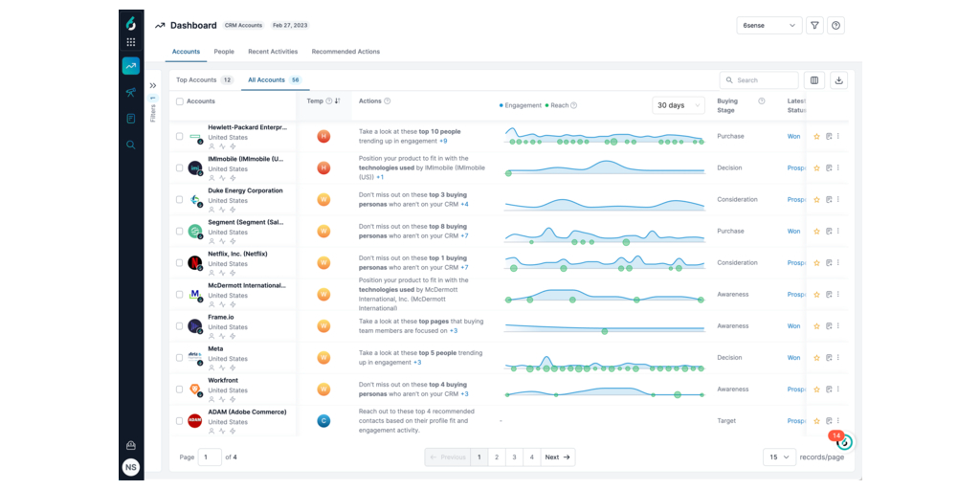Select the All Accounts tab
Image resolution: width=980 pixels, height=490 pixels.
[275, 80]
